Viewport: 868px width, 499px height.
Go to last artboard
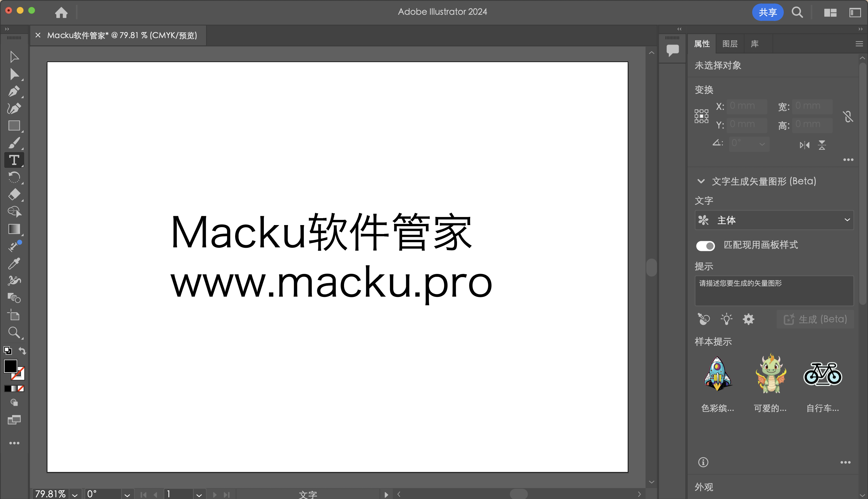pyautogui.click(x=226, y=494)
